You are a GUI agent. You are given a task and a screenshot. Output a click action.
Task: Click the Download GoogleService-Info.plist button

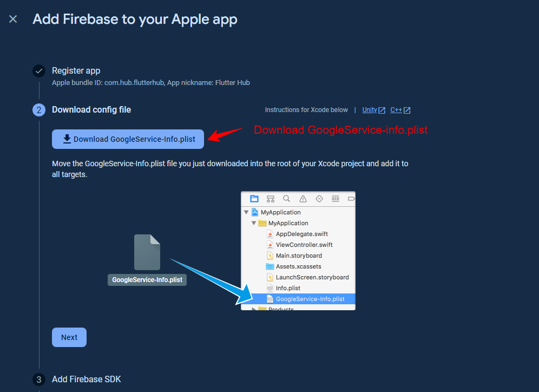coord(128,139)
